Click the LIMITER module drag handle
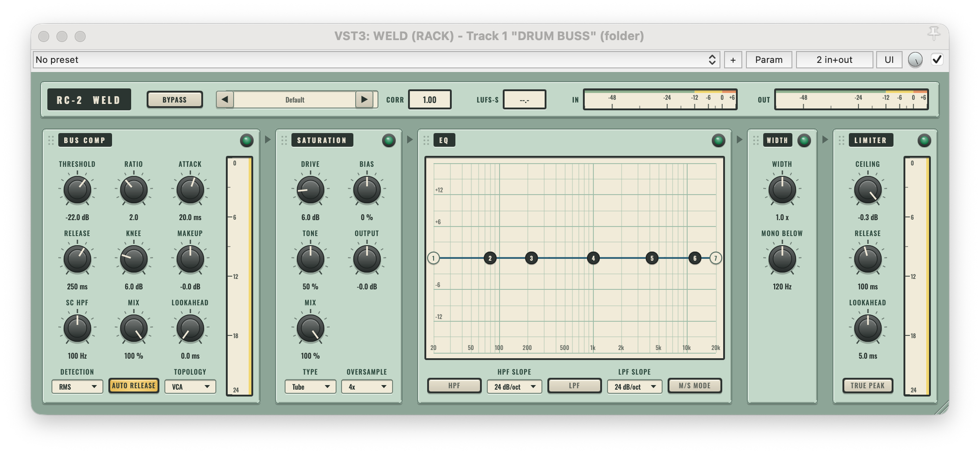 coord(841,141)
